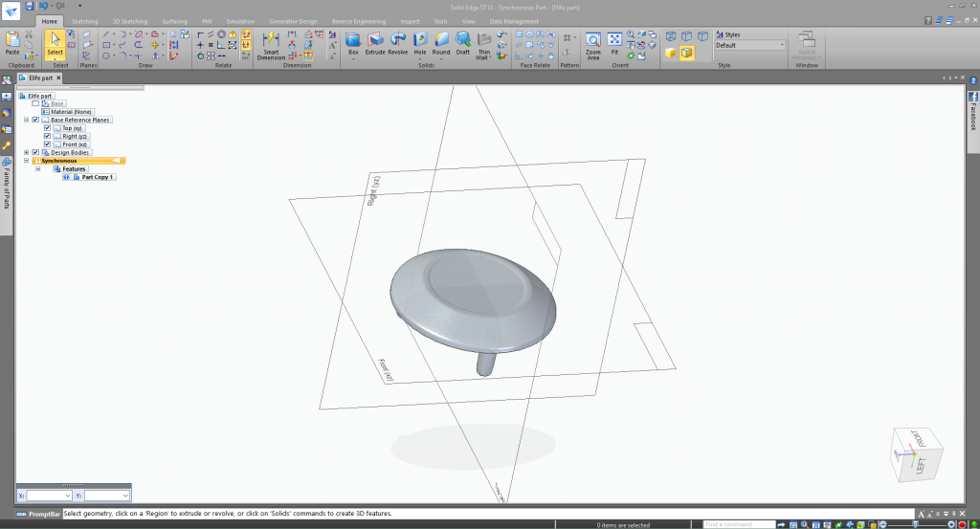Screen dimensions: 980x529
Task: Click the Save icon in quick access toolbar
Action: [30, 6]
